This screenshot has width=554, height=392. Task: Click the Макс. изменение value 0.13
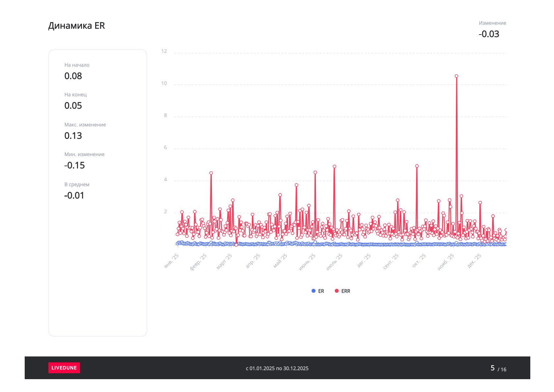click(x=73, y=136)
